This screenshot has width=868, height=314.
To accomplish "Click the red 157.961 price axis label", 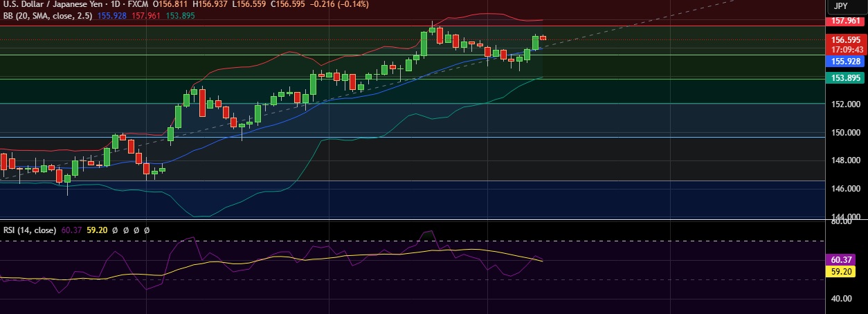I will [846, 21].
